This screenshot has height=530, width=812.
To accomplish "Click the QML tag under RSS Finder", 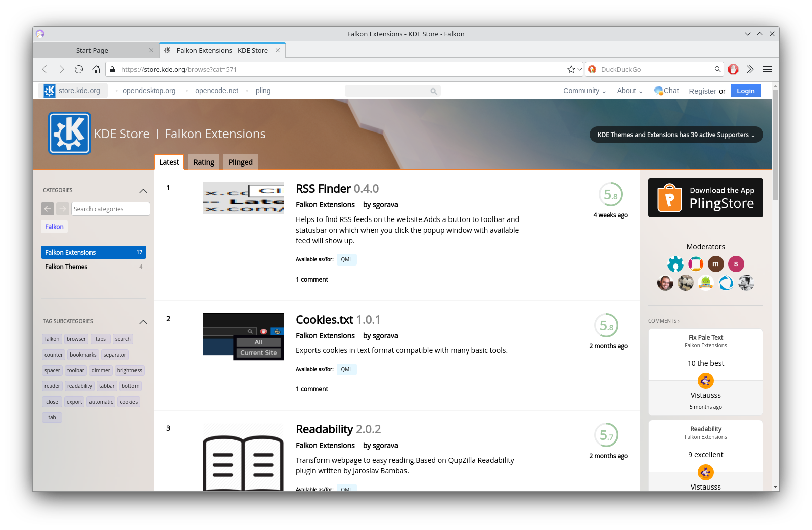I will tap(346, 260).
